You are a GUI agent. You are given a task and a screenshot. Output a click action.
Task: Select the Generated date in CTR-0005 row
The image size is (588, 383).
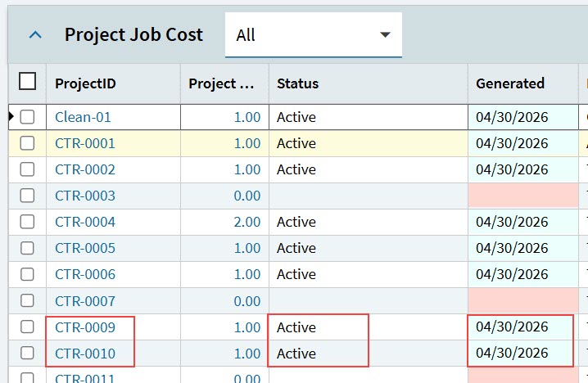click(x=512, y=248)
